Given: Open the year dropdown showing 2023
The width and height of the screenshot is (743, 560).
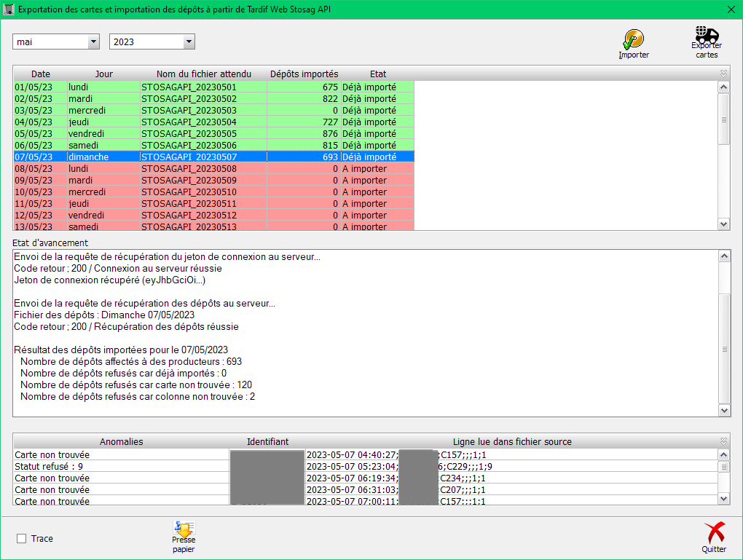Looking at the screenshot, I should pyautogui.click(x=189, y=42).
